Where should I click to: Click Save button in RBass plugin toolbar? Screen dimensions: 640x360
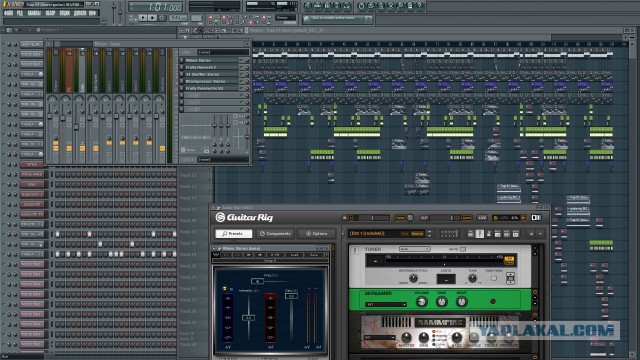coord(313,255)
